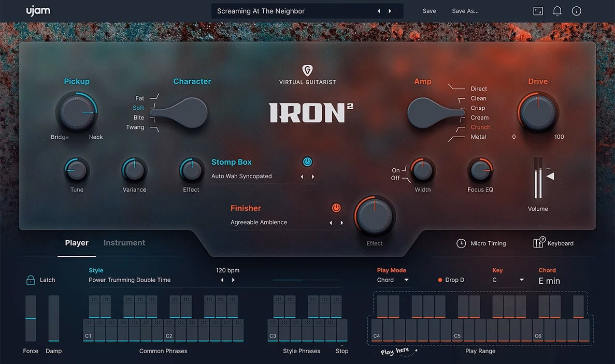The height and width of the screenshot is (364, 615).
Task: Click the Focus EQ knob
Action: [480, 170]
